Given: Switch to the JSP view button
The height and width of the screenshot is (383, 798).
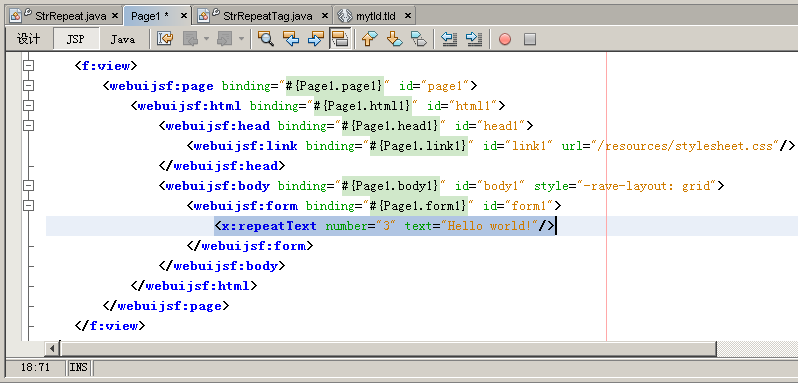Looking at the screenshot, I should 75,39.
